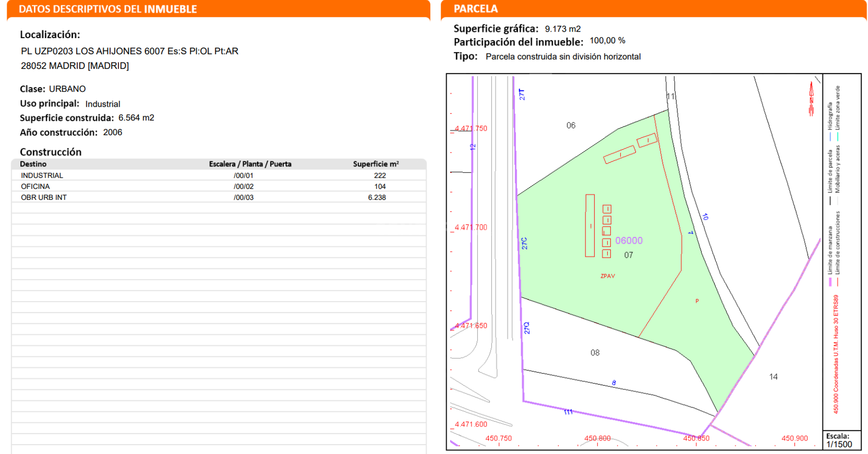Click the blue street label '27C'
Viewport: 868px width, 454px height.
click(524, 243)
